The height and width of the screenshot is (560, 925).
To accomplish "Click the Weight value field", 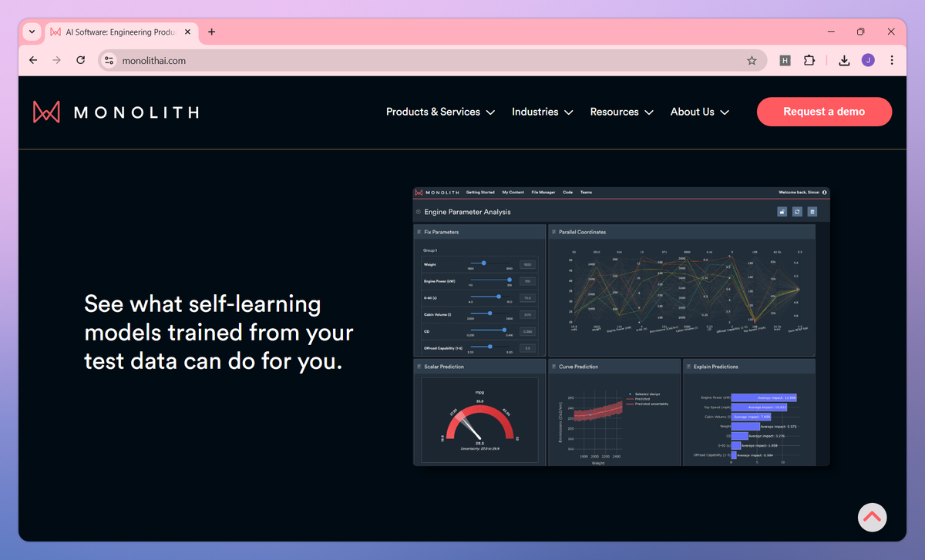I will click(527, 264).
